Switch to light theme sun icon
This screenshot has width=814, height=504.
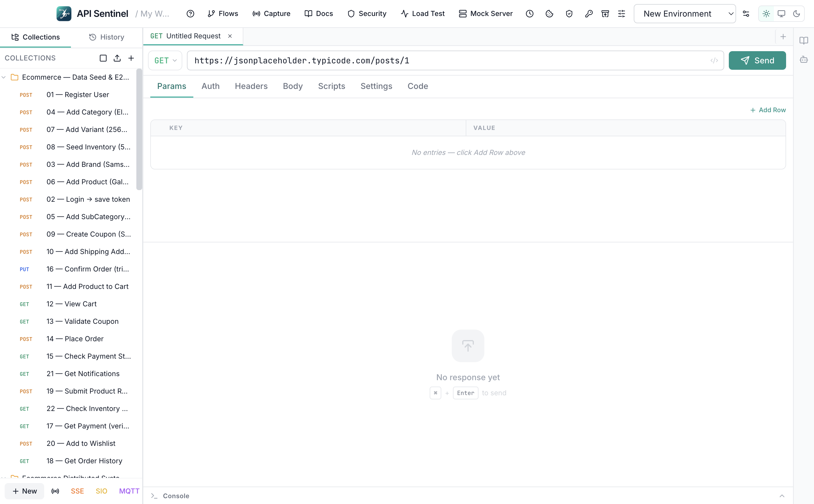(x=766, y=14)
